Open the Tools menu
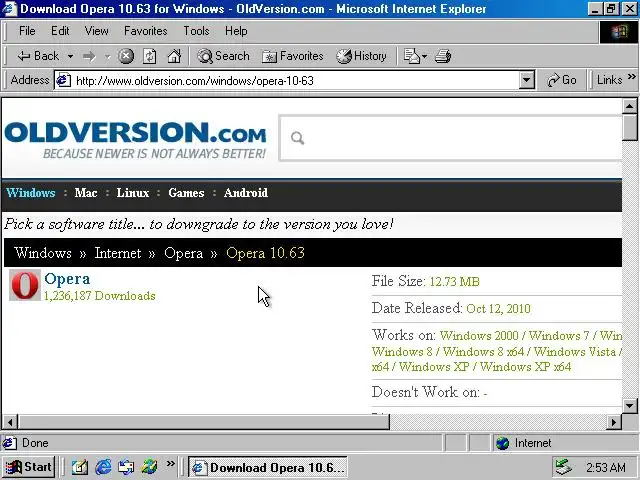The height and width of the screenshot is (480, 640). tap(196, 31)
